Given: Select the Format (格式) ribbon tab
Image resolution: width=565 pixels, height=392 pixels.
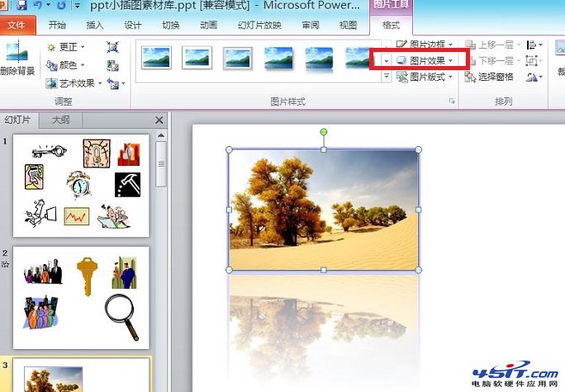Looking at the screenshot, I should (x=391, y=26).
